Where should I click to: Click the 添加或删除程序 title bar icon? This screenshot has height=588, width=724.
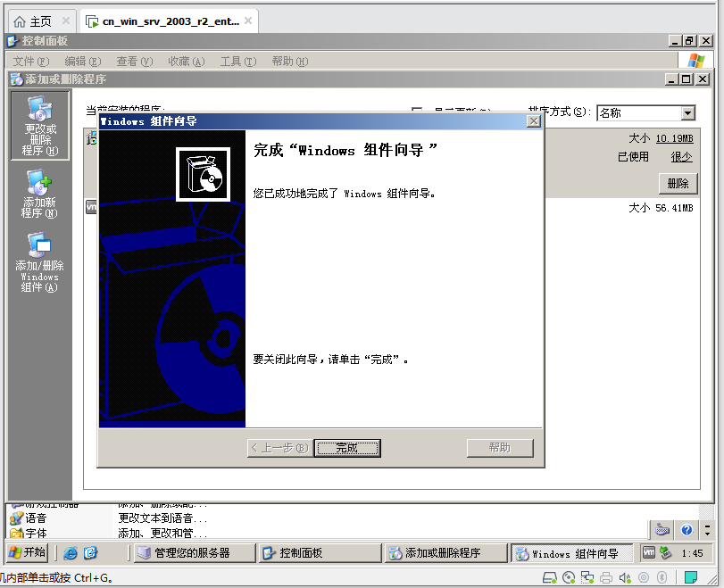(17, 79)
